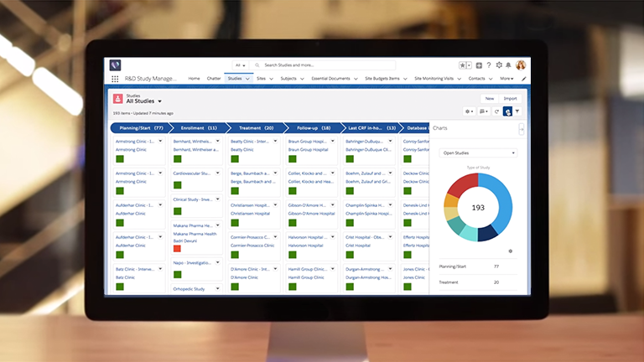The image size is (644, 362).
Task: Click the Import button
Action: point(510,98)
